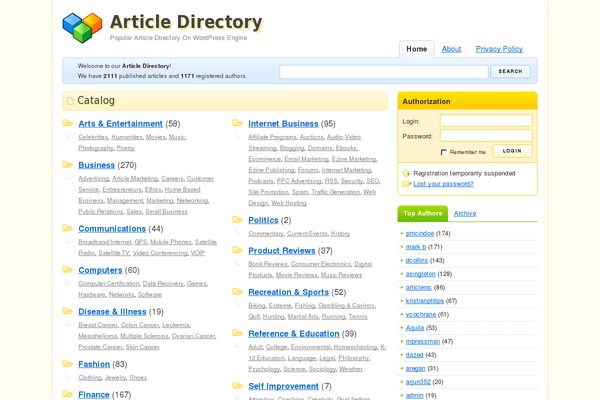Screen dimensions: 600x400
Task: Switch to the Home tab
Action: [x=417, y=49]
